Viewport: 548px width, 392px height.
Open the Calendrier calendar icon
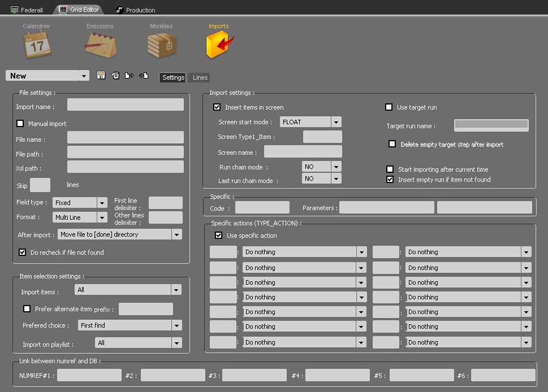tap(37, 45)
